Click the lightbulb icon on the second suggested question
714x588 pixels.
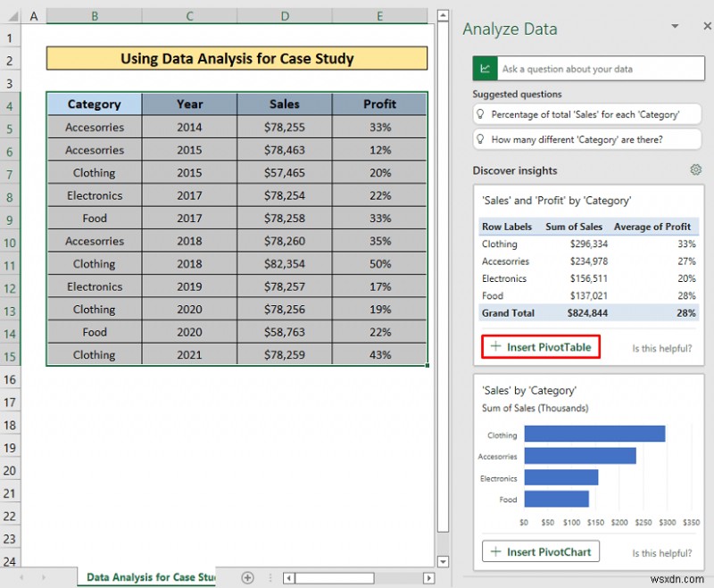479,138
